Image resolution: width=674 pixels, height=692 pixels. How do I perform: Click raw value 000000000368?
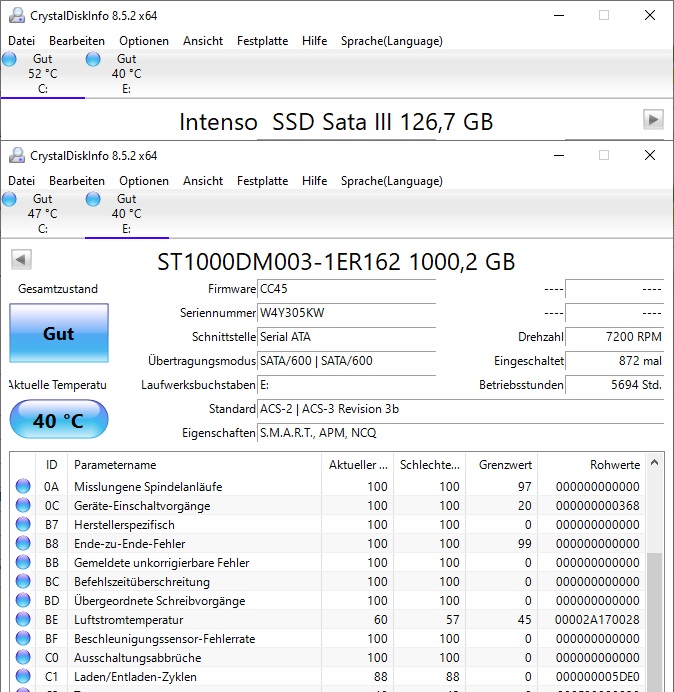coord(597,506)
